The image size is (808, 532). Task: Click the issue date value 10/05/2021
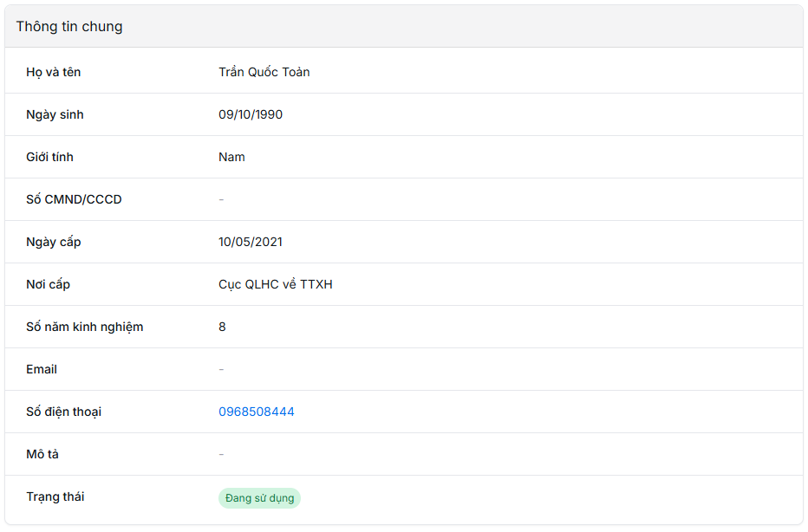pyautogui.click(x=250, y=242)
